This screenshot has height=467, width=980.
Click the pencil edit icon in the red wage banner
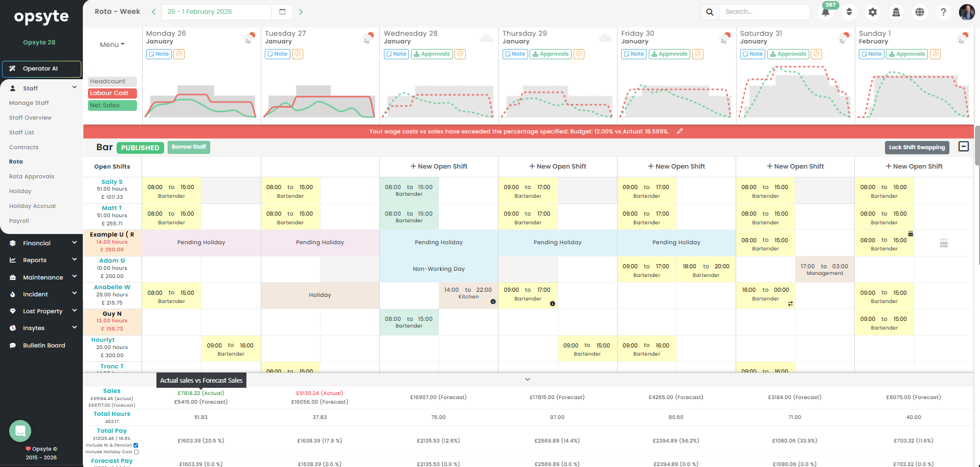680,131
